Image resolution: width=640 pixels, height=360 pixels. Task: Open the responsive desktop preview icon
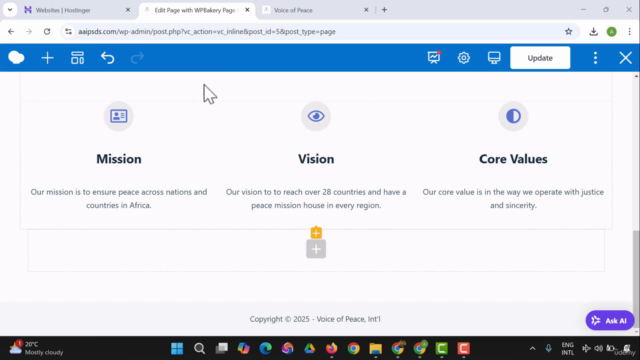[494, 58]
